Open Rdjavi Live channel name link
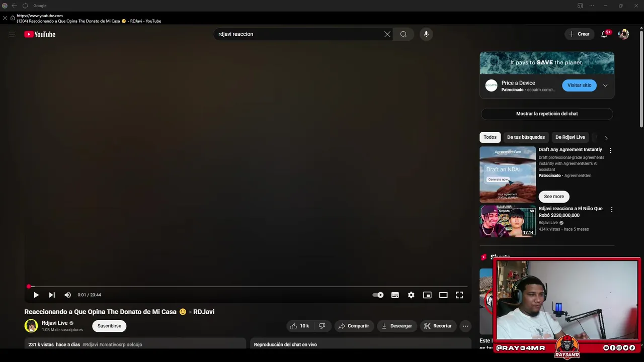 click(x=54, y=323)
